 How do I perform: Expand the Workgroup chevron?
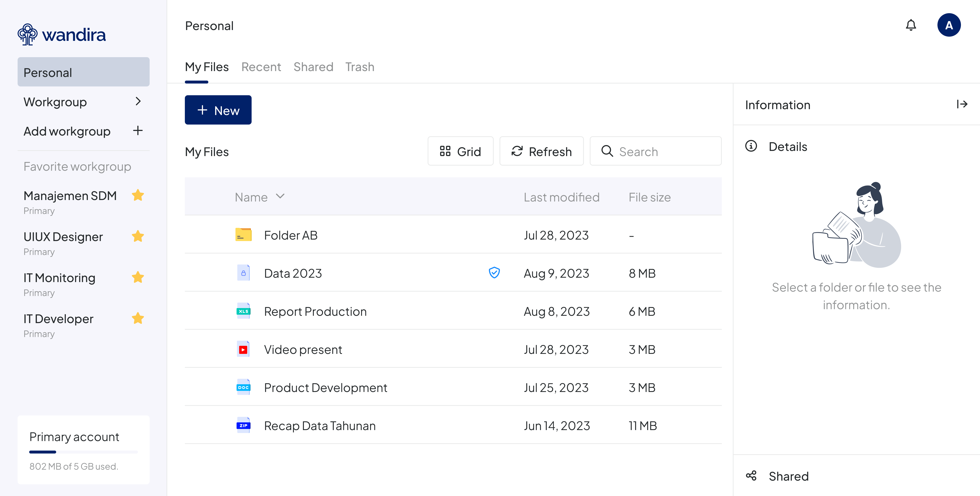(x=138, y=101)
